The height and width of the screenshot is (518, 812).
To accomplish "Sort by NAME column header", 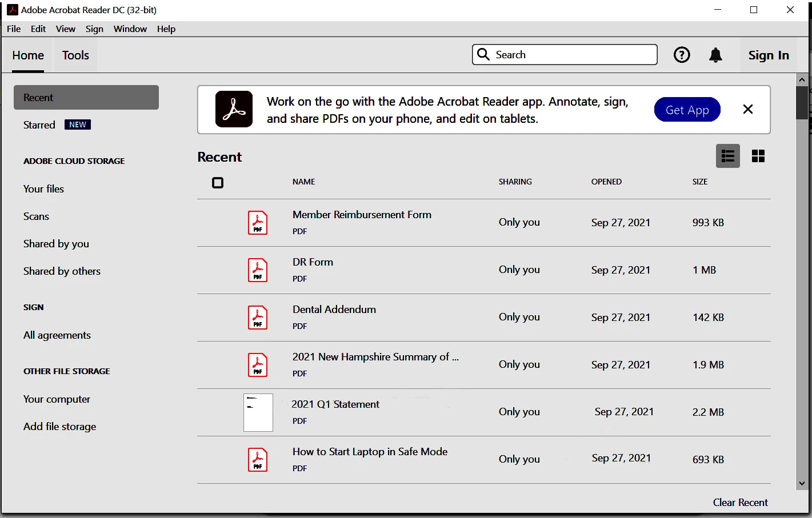I will [304, 182].
